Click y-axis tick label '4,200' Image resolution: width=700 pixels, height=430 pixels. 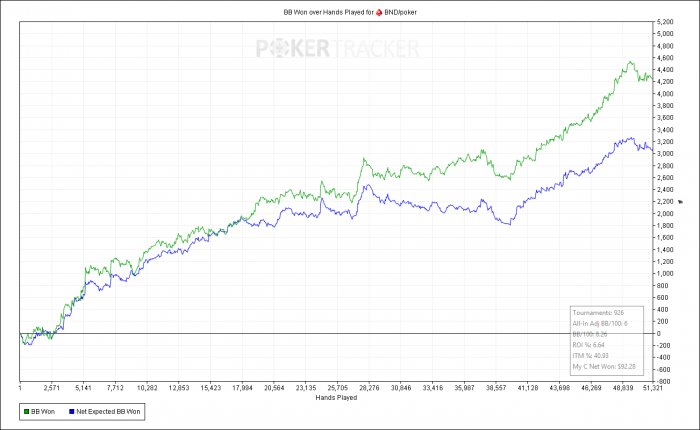665,82
